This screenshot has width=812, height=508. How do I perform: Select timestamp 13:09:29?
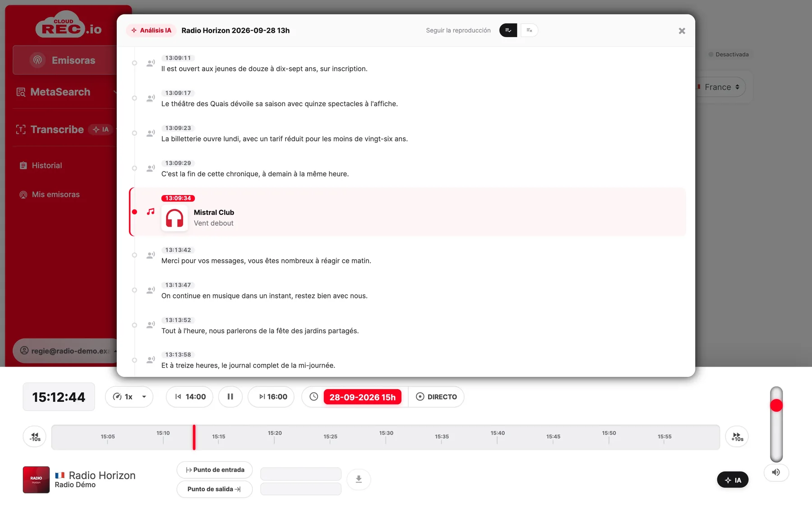(x=178, y=163)
